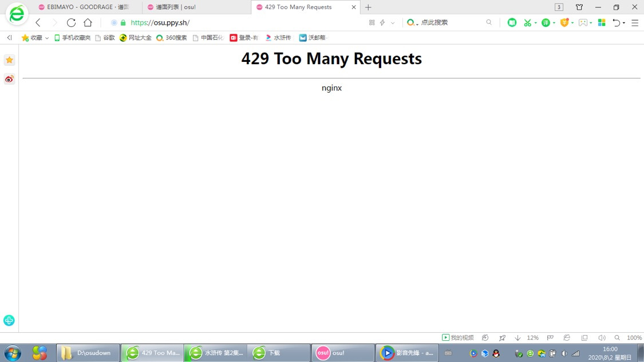Click the status bar flag icon
The width and height of the screenshot is (644, 362).
[x=550, y=338]
